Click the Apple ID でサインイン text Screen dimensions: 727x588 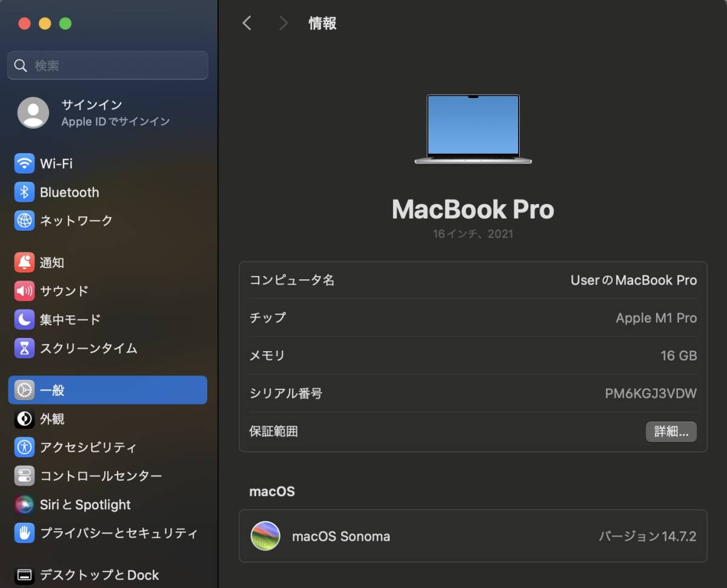[115, 122]
